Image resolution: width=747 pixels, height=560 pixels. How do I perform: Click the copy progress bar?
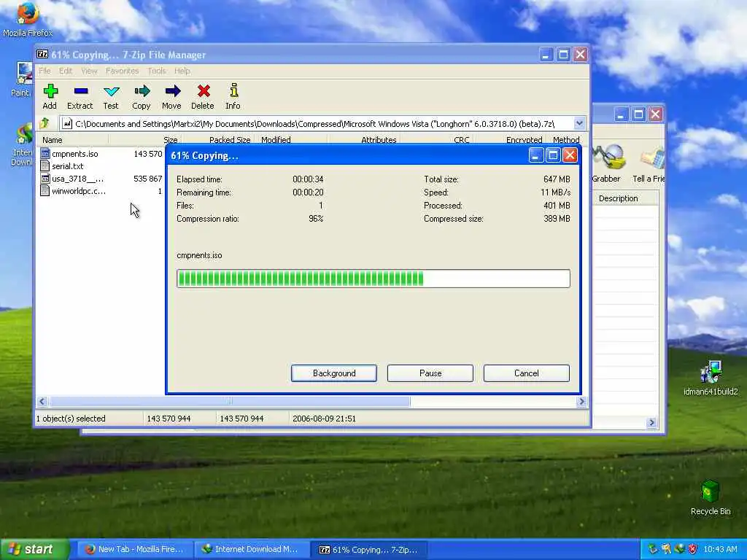[373, 279]
